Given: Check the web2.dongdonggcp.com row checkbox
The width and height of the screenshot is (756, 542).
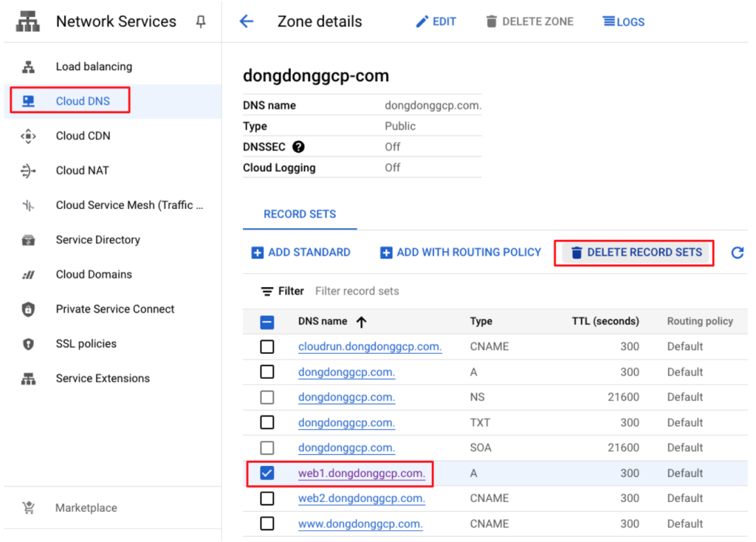Looking at the screenshot, I should tap(267, 498).
